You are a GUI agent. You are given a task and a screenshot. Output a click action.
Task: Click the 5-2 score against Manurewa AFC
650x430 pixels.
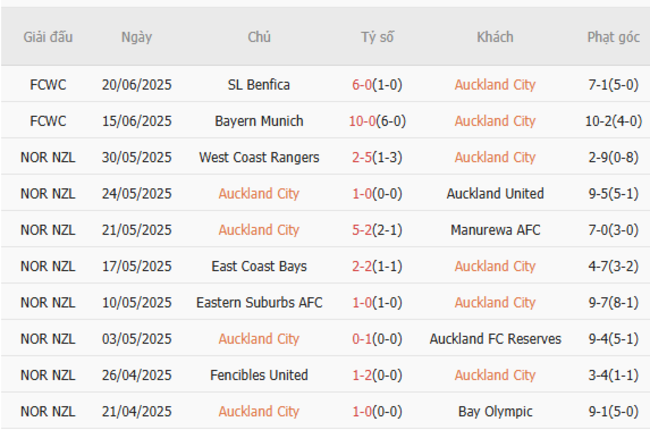click(362, 230)
